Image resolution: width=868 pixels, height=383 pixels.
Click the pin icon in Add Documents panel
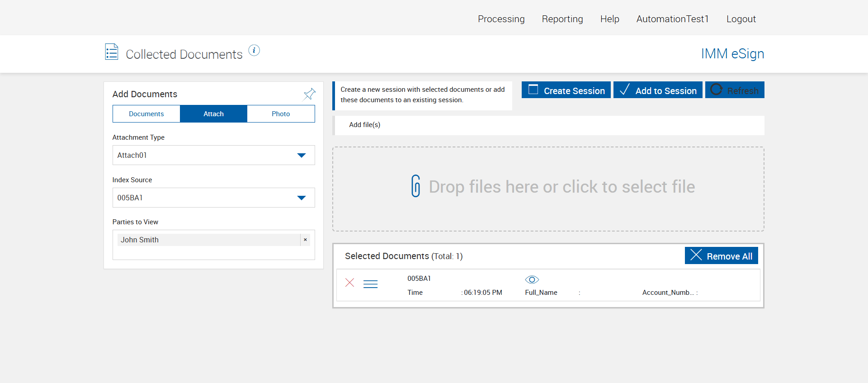[x=309, y=94]
